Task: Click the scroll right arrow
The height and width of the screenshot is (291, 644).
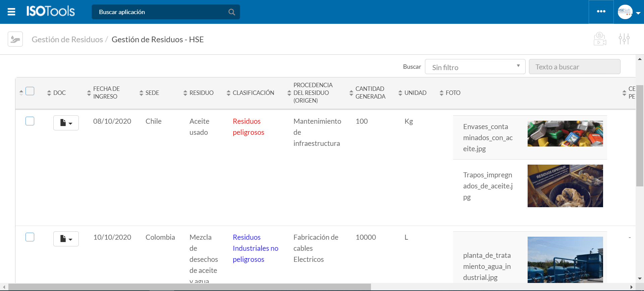Action: (632, 287)
